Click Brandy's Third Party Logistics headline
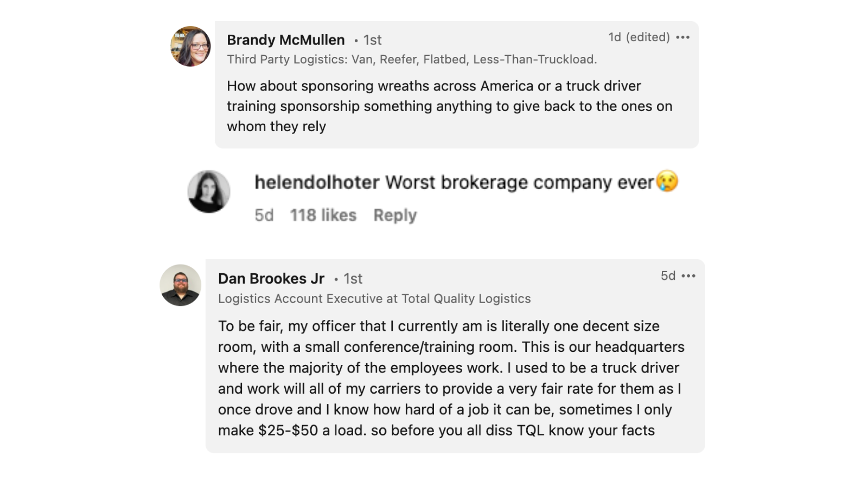Viewport: 868px width, 488px height. pos(412,60)
